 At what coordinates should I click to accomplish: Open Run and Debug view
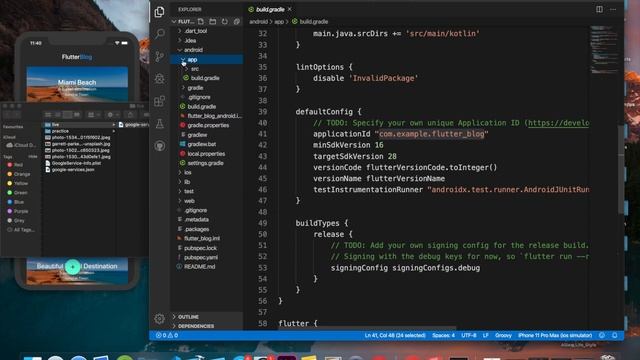160,78
